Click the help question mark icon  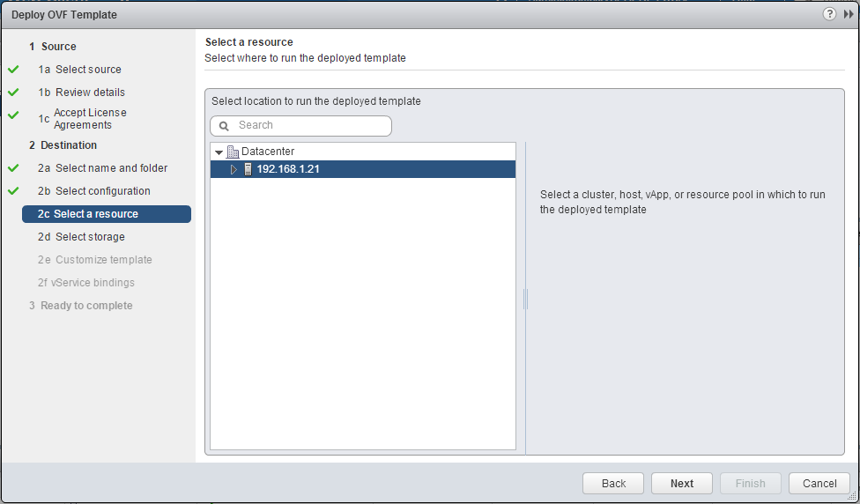click(x=829, y=14)
